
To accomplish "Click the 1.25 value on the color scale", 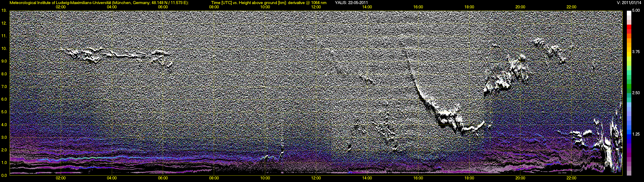I will (636, 134).
